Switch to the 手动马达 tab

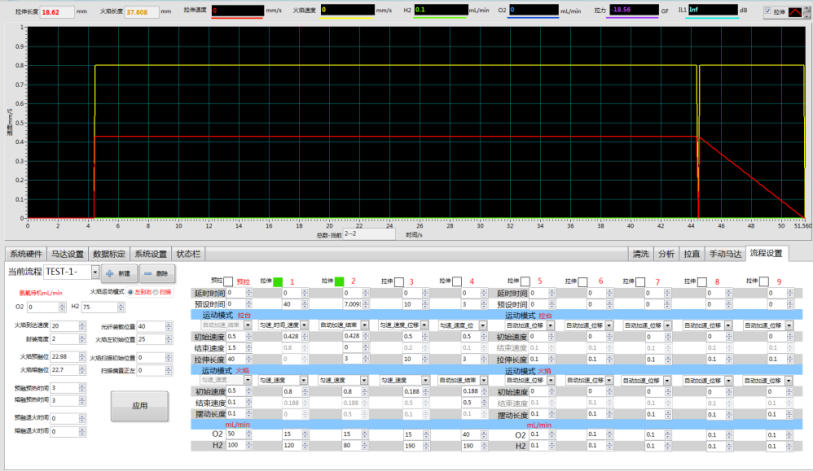click(726, 254)
